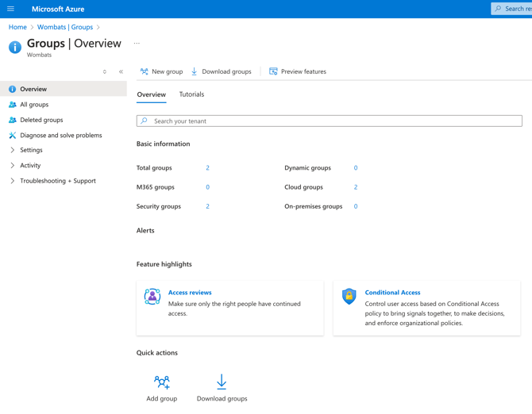Click the Download groups toolbar arrow icon

pos(194,71)
